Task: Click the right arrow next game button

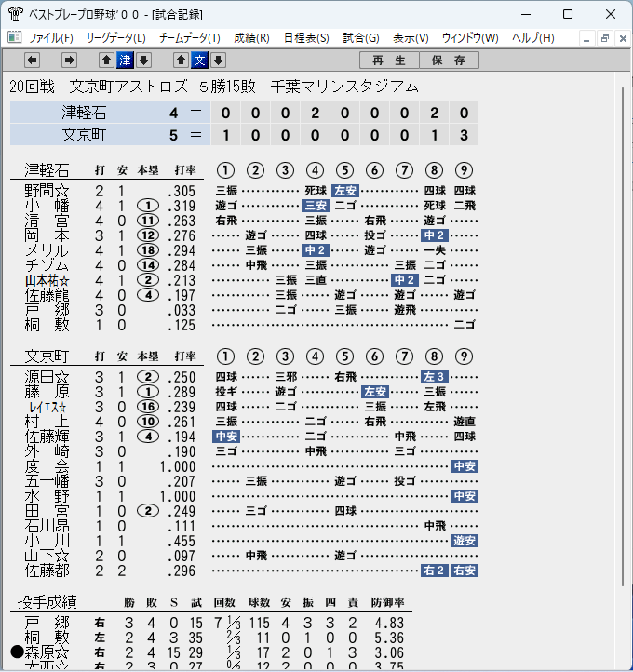Action: pyautogui.click(x=69, y=60)
